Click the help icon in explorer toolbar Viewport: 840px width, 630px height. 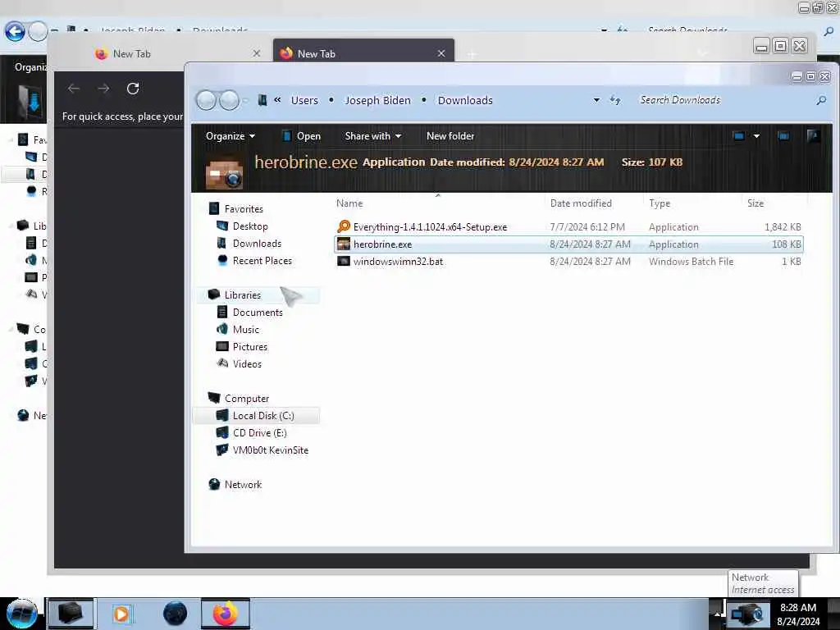(x=813, y=136)
